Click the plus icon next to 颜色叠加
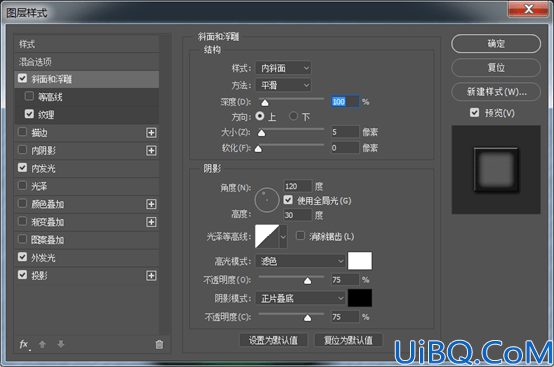 tap(151, 204)
